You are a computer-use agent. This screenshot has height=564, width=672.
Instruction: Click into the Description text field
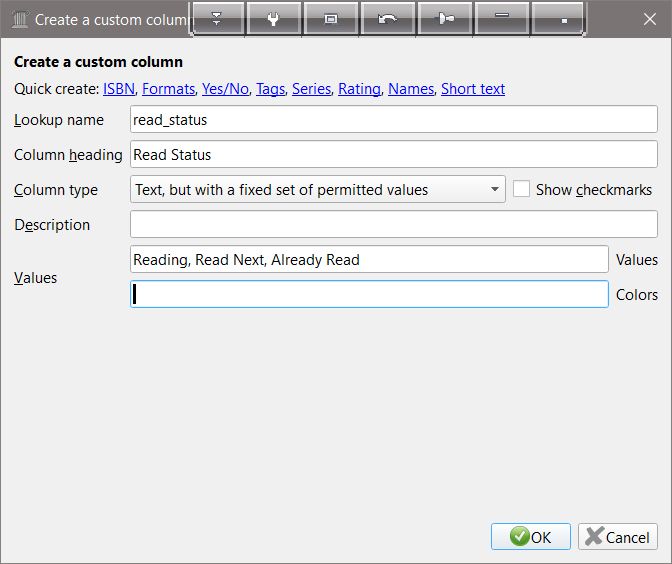[x=394, y=224]
